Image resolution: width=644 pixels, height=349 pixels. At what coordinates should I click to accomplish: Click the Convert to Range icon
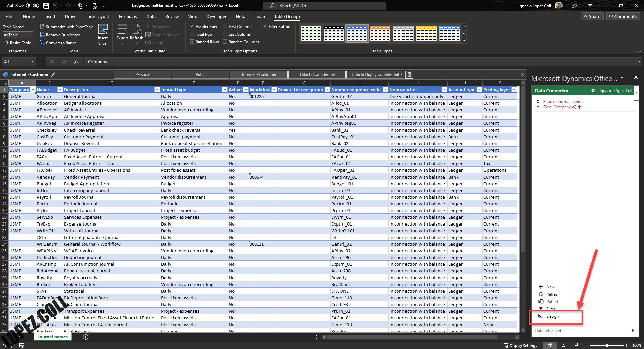(42, 43)
